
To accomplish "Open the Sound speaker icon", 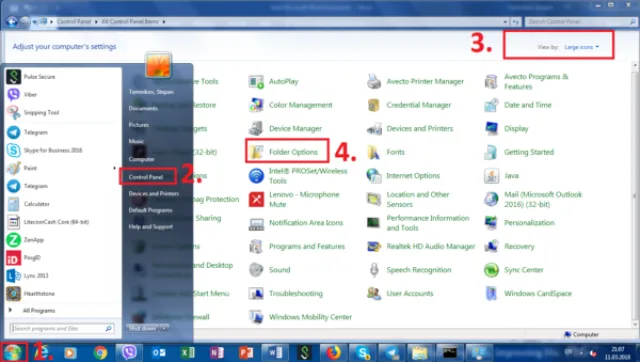I will tap(256, 270).
